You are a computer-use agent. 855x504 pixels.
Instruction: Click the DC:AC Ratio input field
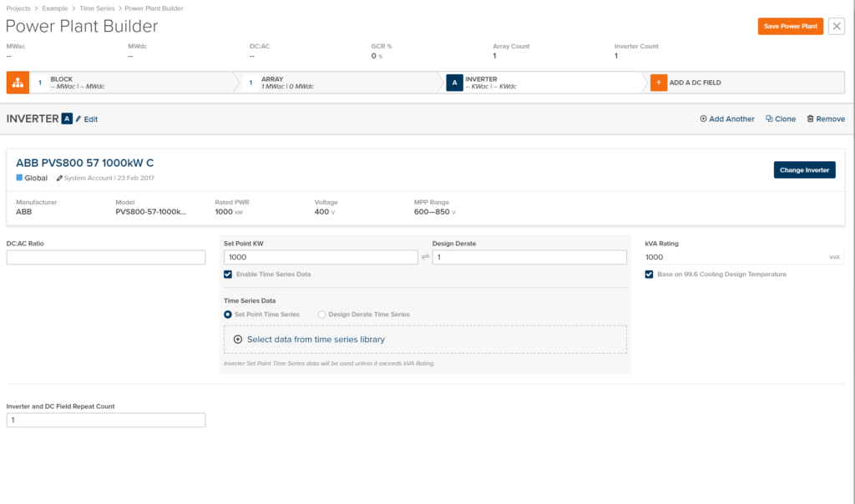pyautogui.click(x=106, y=257)
